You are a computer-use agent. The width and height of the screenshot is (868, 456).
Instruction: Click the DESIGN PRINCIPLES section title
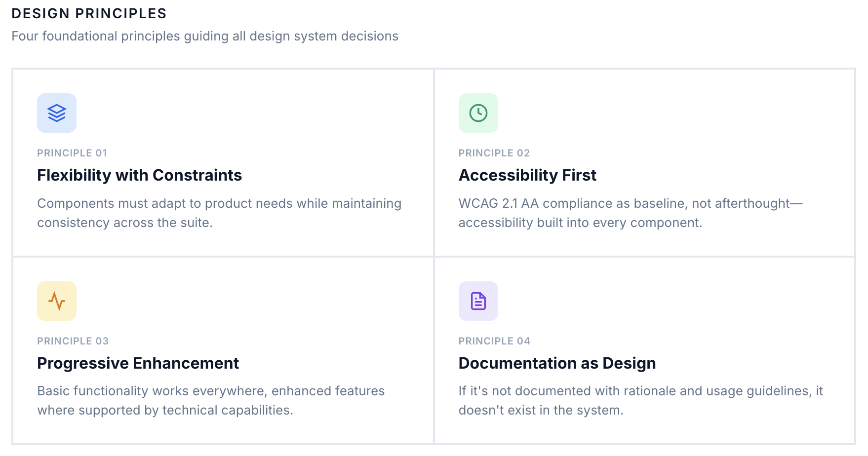89,13
